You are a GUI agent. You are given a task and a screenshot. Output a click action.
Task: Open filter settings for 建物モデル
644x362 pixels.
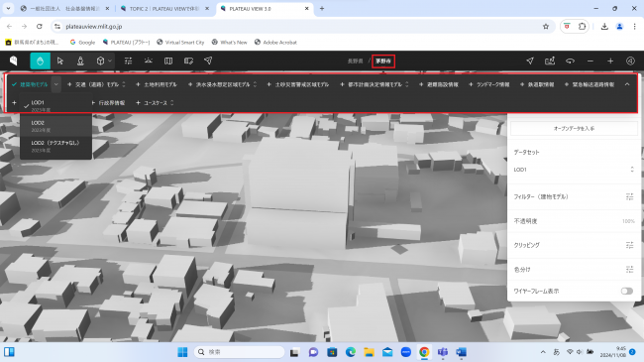click(629, 196)
